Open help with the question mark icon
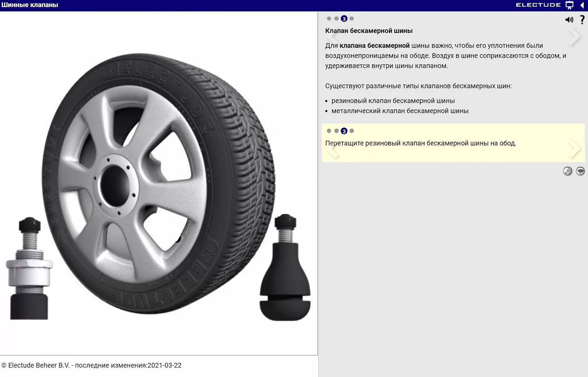 [582, 20]
